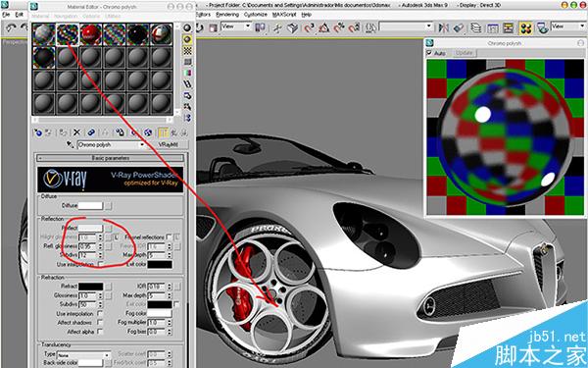Click the refraction IOR spinner arrows
Viewport: 588px width, 368px height.
[x=170, y=287]
